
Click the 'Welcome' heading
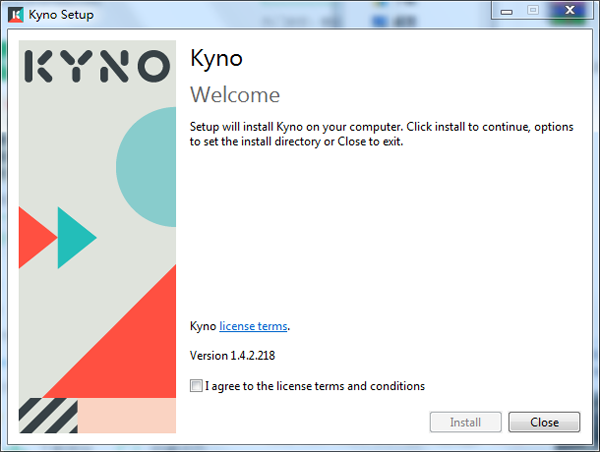coord(235,95)
